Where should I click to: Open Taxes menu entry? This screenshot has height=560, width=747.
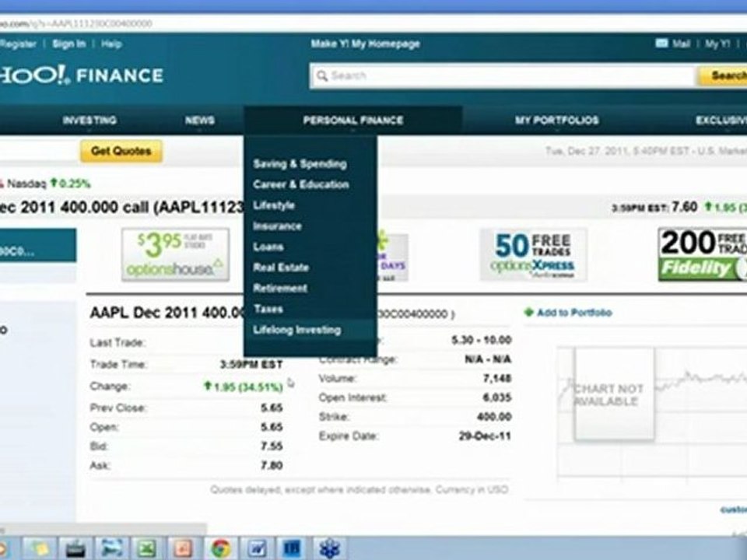[x=268, y=309]
